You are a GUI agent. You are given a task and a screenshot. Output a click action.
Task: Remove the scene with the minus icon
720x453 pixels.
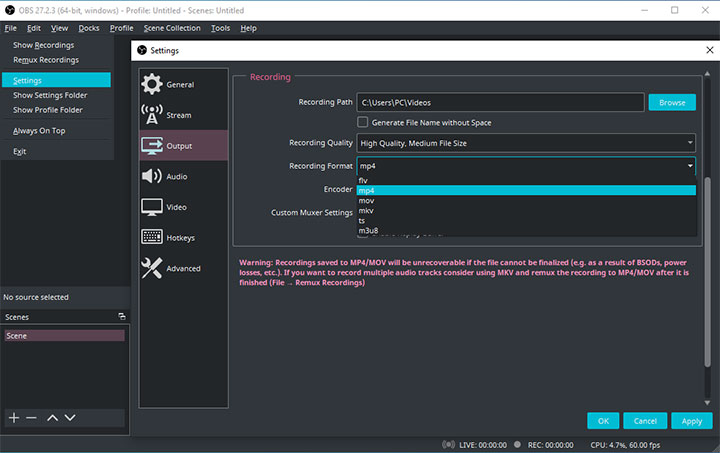(31, 417)
